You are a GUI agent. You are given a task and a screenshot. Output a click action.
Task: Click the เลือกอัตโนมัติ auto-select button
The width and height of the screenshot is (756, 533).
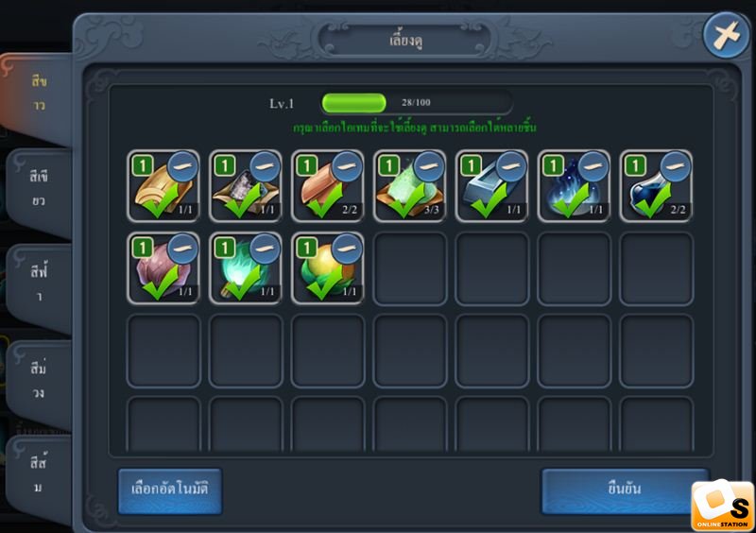coord(170,490)
